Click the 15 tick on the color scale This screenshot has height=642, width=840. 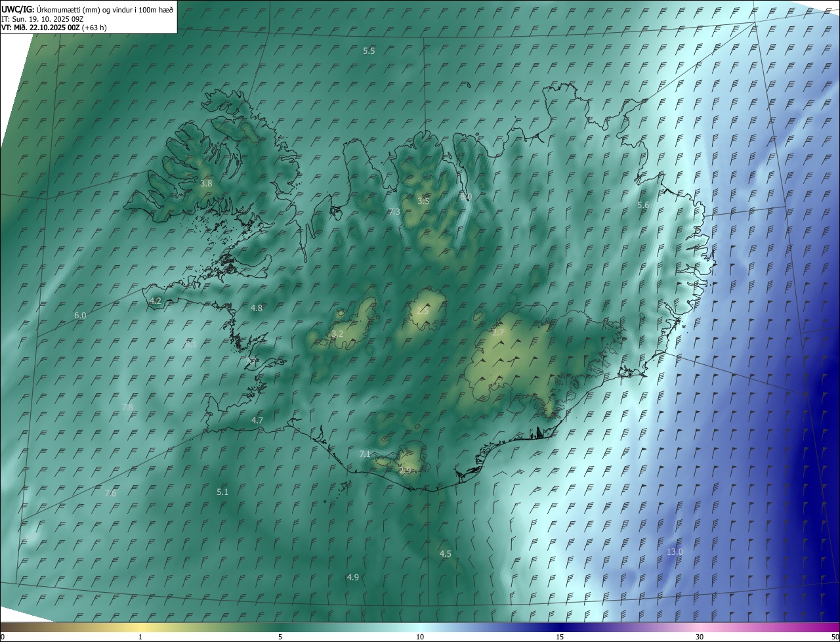click(x=560, y=637)
